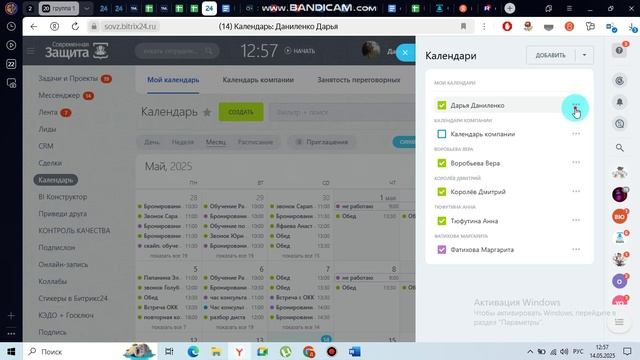
Task: Open Приглашения button
Action: coord(322,142)
